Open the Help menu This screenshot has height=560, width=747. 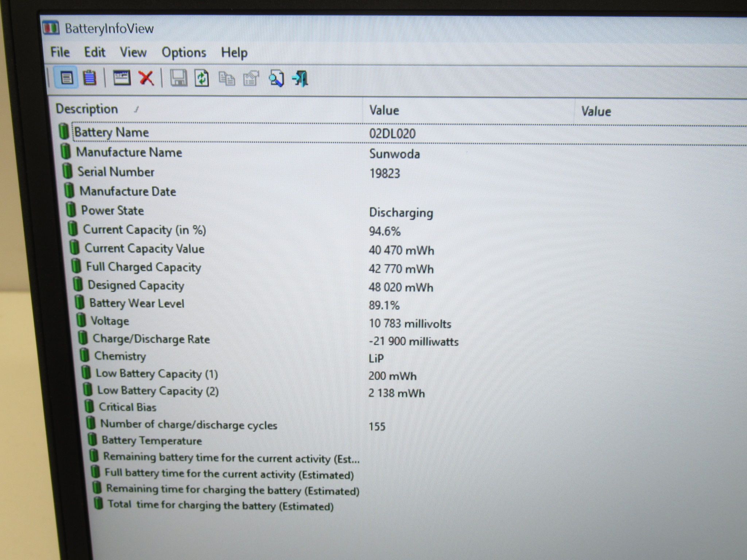tap(234, 53)
